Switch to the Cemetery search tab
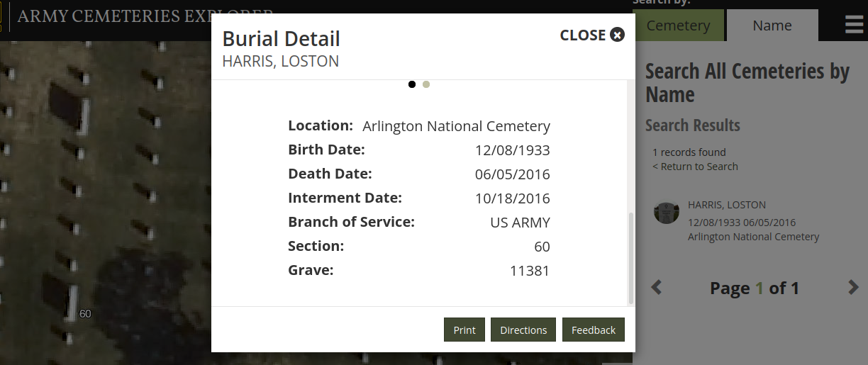The height and width of the screenshot is (365, 868). [678, 26]
